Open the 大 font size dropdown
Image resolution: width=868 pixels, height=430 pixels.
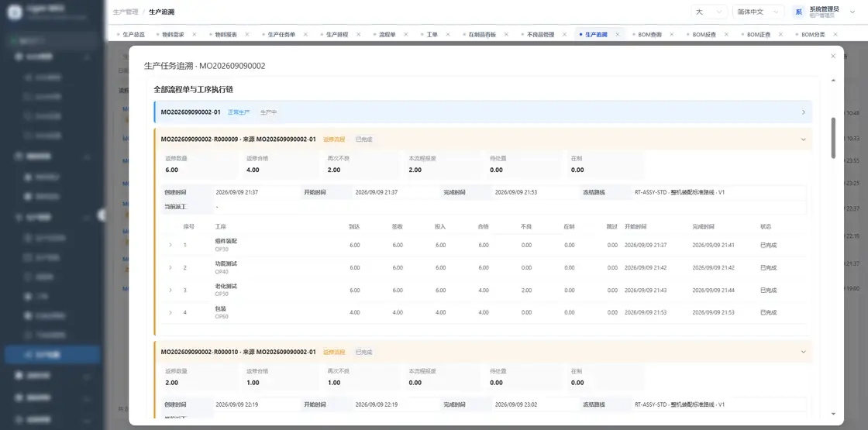[709, 12]
